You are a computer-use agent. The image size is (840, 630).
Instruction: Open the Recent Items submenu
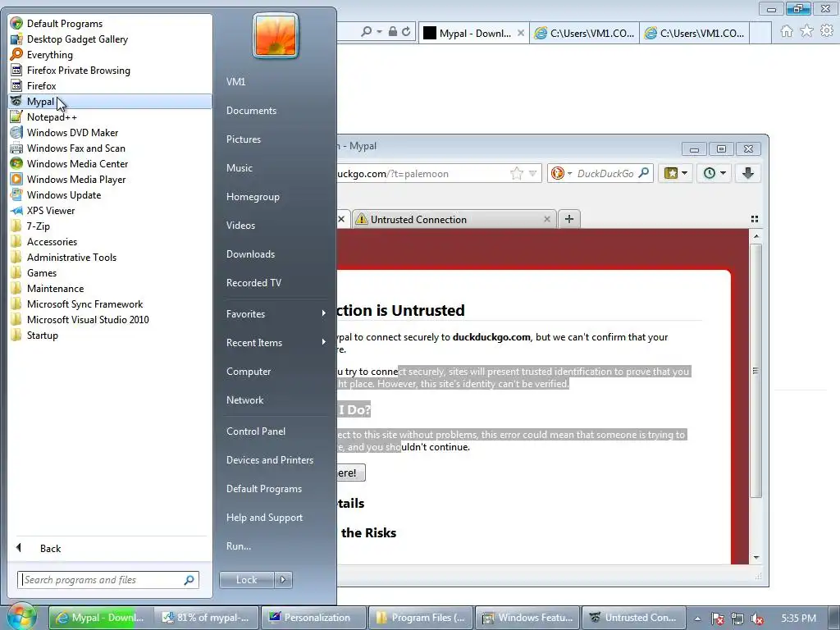tap(276, 342)
